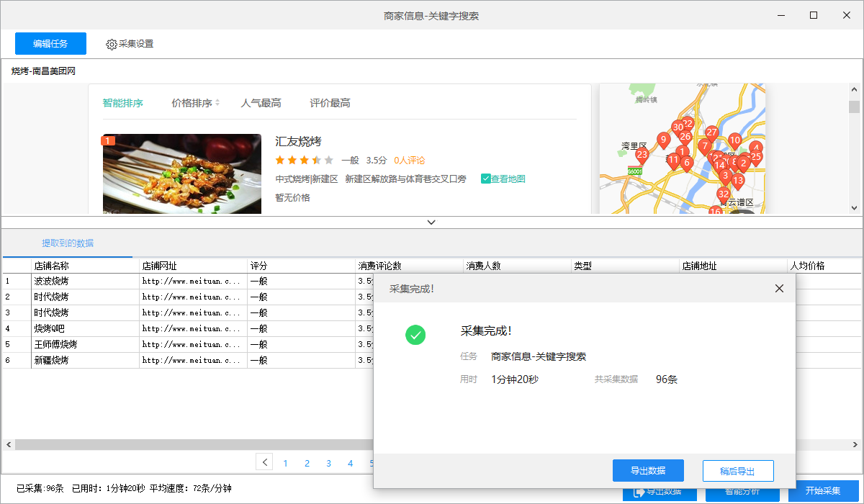Click the 智能分析 button at bottom
This screenshot has height=504, width=864.
click(742, 492)
